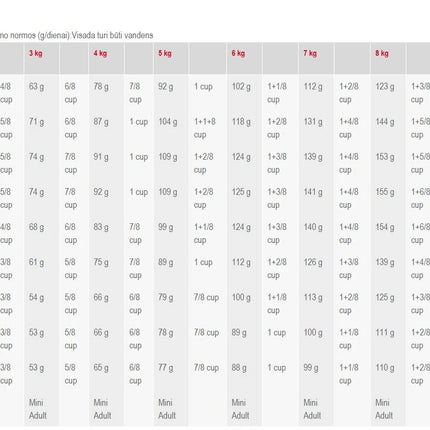This screenshot has height=430, width=430.
Task: Select the 153 g cell
Action: click(x=385, y=157)
